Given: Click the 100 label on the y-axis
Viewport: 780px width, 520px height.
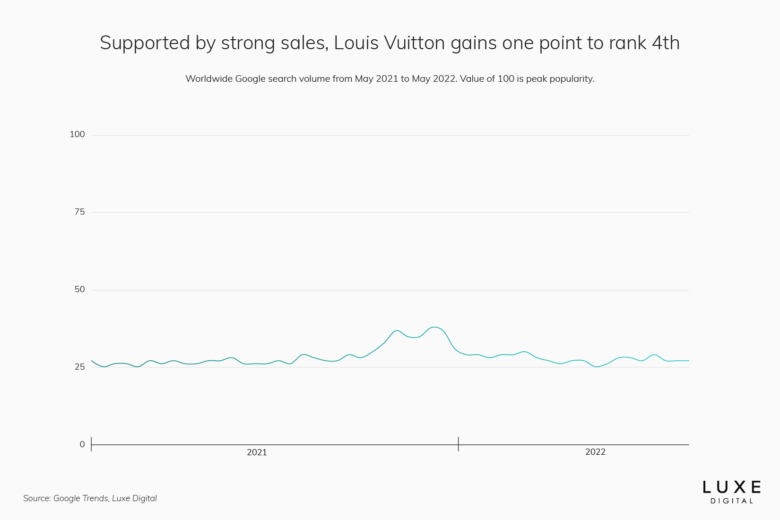Looking at the screenshot, I should tap(77, 134).
